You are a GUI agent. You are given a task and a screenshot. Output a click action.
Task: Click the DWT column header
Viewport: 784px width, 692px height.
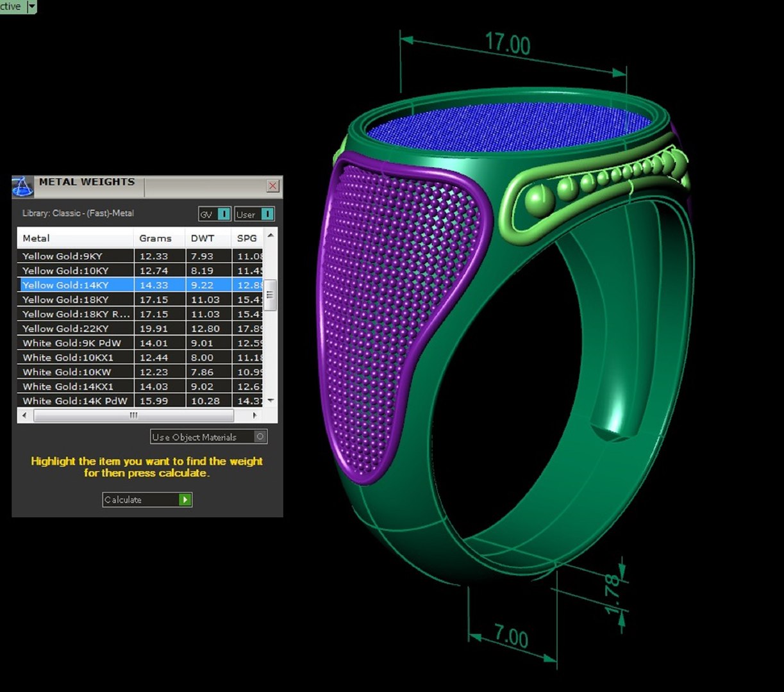[x=208, y=238]
